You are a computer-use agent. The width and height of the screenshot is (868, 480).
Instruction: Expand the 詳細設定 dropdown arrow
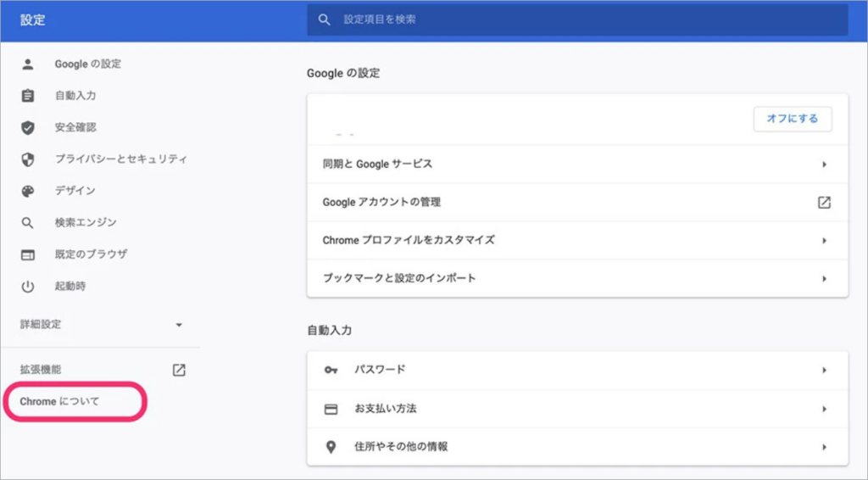[x=179, y=325]
